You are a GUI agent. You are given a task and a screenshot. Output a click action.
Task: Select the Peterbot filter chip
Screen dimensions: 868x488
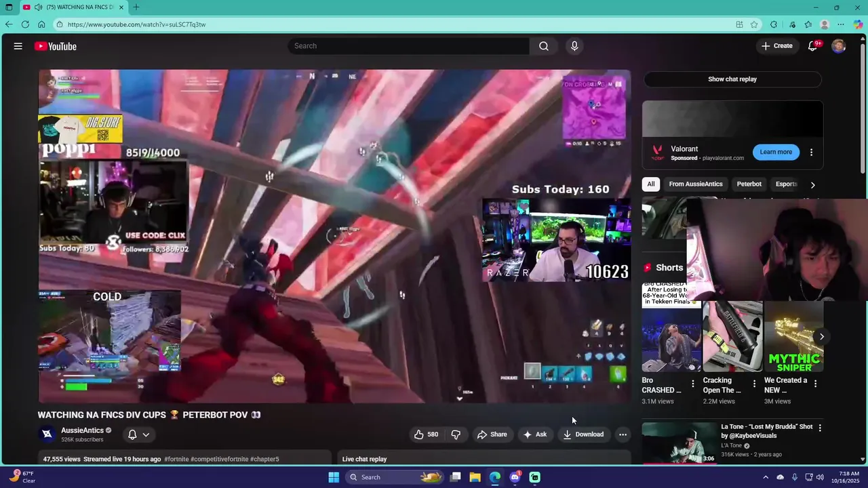[x=749, y=184]
